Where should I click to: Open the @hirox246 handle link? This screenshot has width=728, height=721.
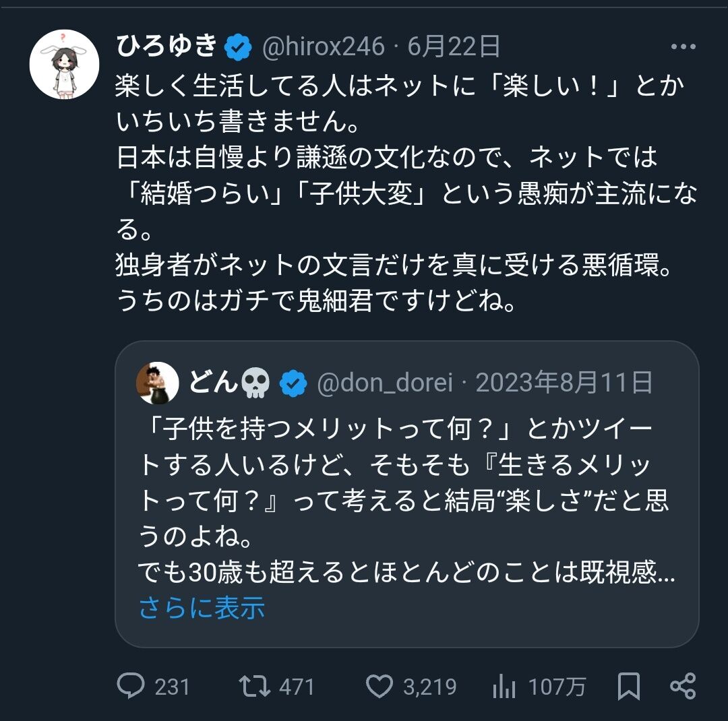324,46
